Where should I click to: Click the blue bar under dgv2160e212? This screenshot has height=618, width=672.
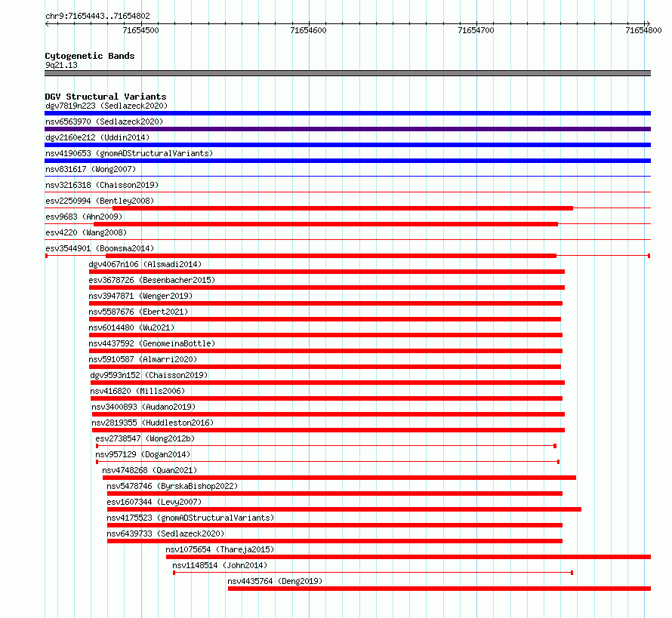tap(347, 145)
